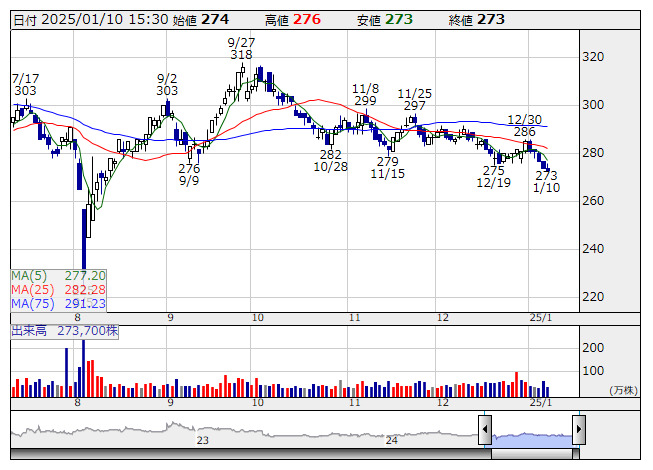Click the MA(25) legend value 282.28
Viewport: 653px width, 470px height.
point(85,290)
